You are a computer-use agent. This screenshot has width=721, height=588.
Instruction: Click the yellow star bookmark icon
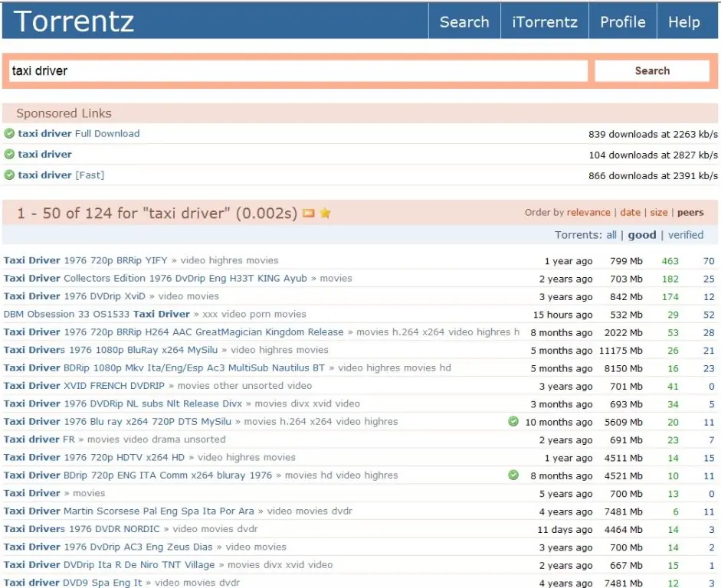[x=326, y=213]
